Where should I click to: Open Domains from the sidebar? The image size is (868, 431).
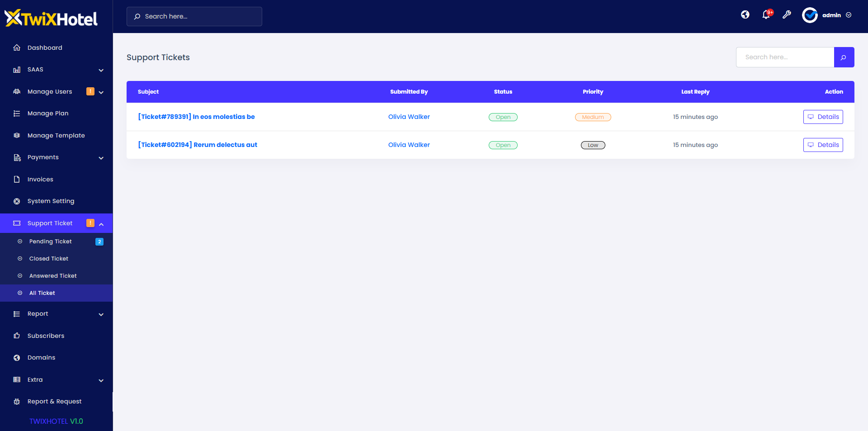[x=41, y=357]
